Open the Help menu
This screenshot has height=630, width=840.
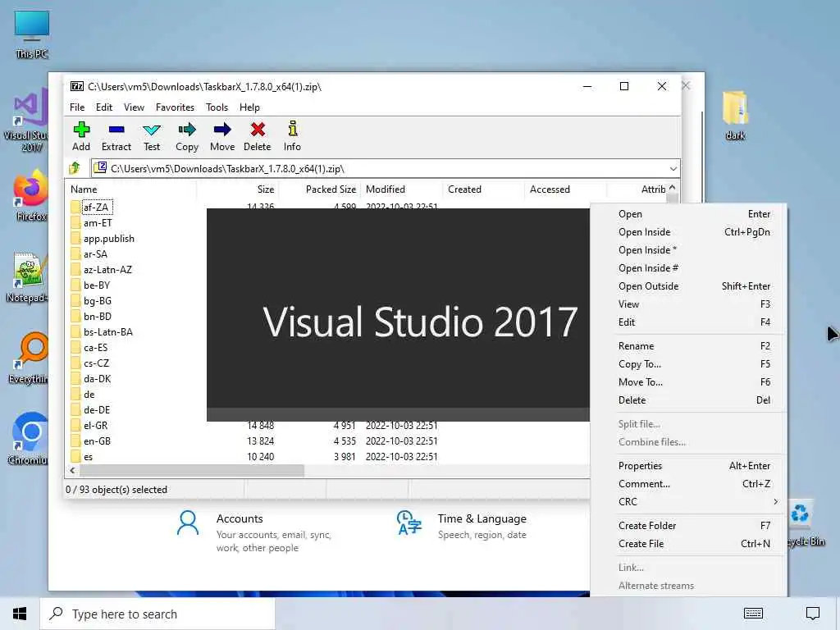click(x=249, y=107)
